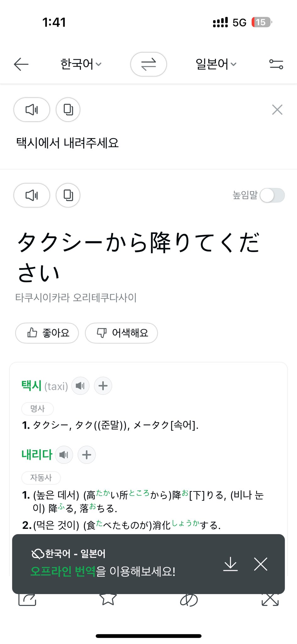Add 내리다 to wordbook with plus
Viewport: 297px width, 644px height.
point(87,455)
